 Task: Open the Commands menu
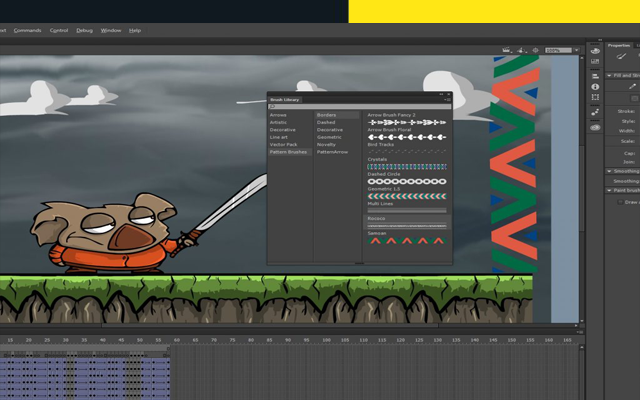(28, 30)
